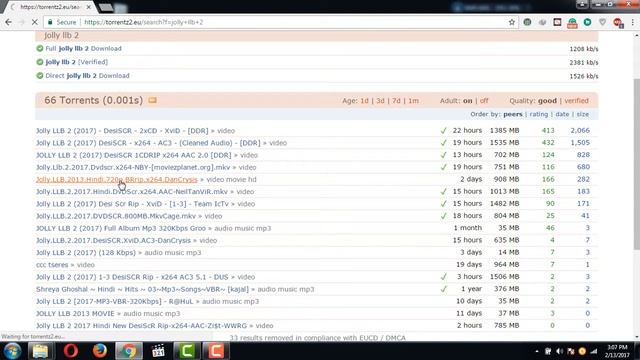Viewport: 640px width, 360px height.
Task: Open the Team IcTv Desi Scr Rip torrent
Action: click(x=132, y=204)
